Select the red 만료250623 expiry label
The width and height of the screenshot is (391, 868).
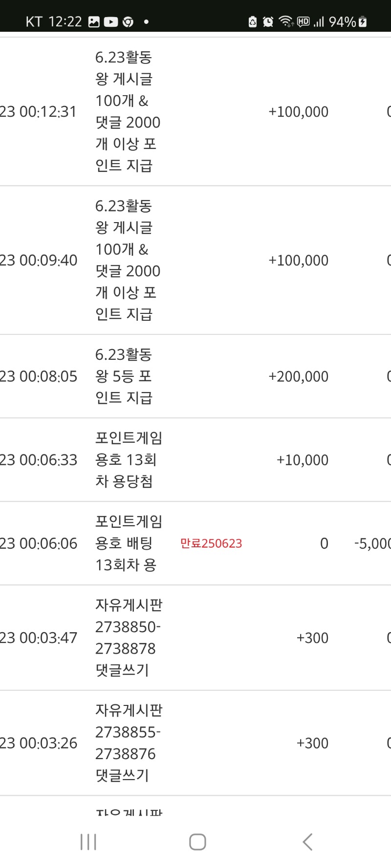[211, 543]
